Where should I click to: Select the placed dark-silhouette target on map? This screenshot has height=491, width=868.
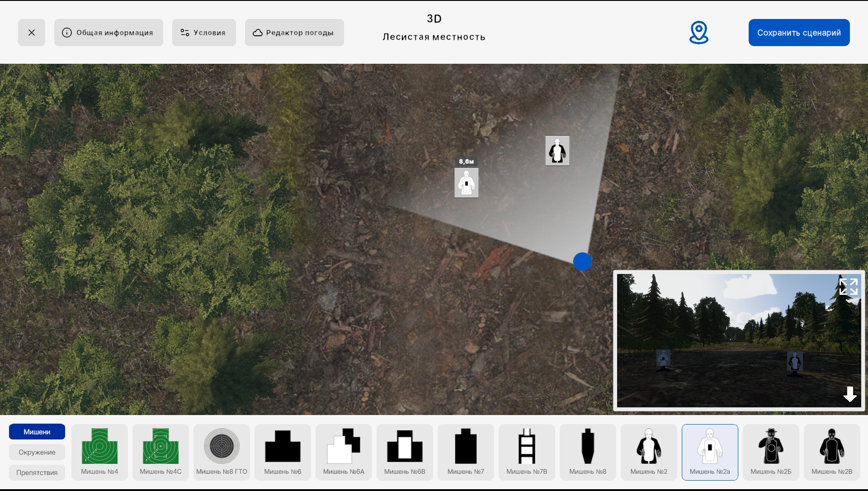pyautogui.click(x=557, y=151)
